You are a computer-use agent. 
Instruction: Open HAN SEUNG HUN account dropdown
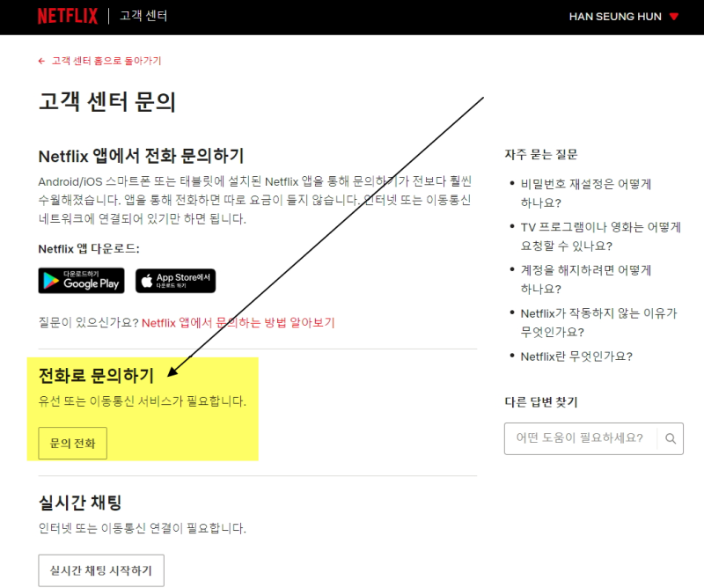(x=623, y=17)
